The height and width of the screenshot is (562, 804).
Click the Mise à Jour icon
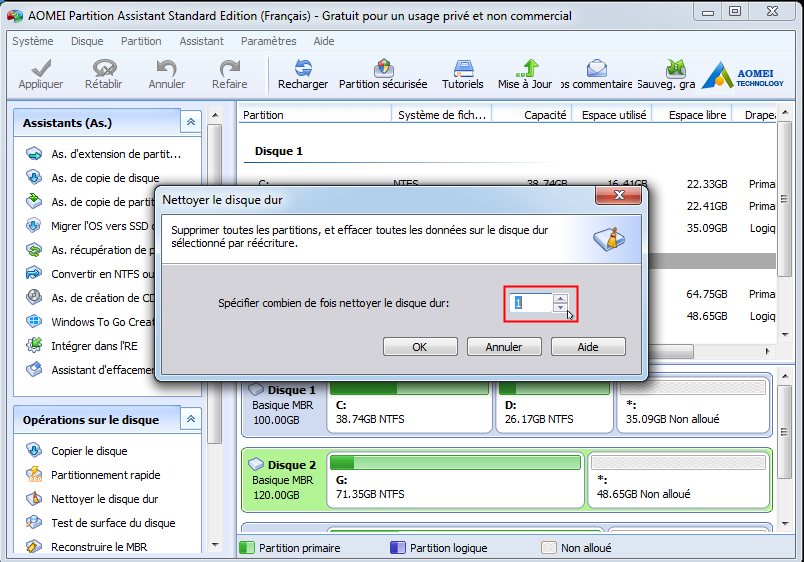(525, 75)
